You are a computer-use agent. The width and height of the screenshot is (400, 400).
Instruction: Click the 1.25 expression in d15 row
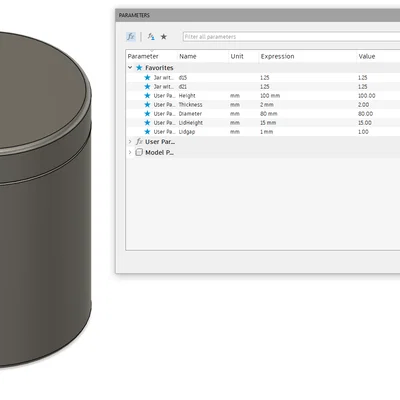coord(265,78)
